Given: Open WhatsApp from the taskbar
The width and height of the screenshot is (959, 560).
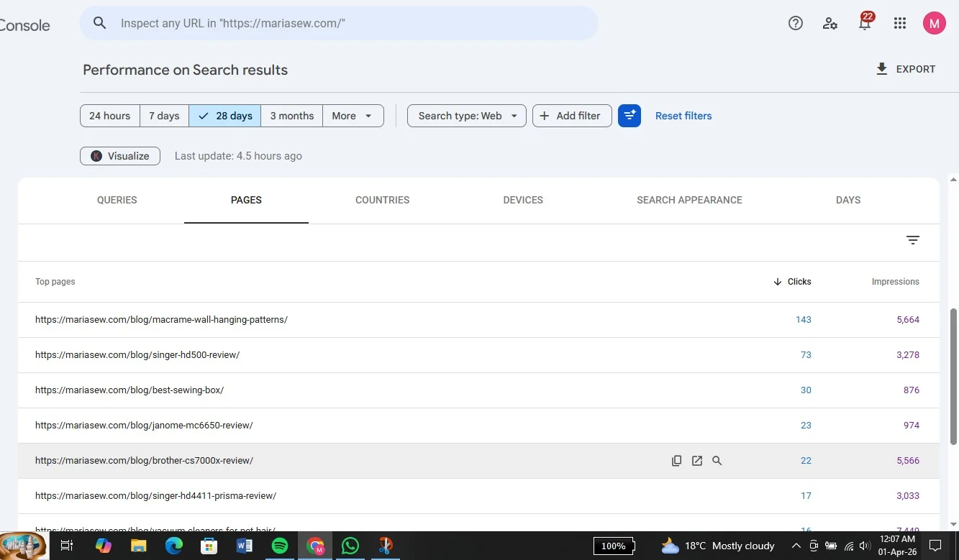Looking at the screenshot, I should click(x=350, y=546).
